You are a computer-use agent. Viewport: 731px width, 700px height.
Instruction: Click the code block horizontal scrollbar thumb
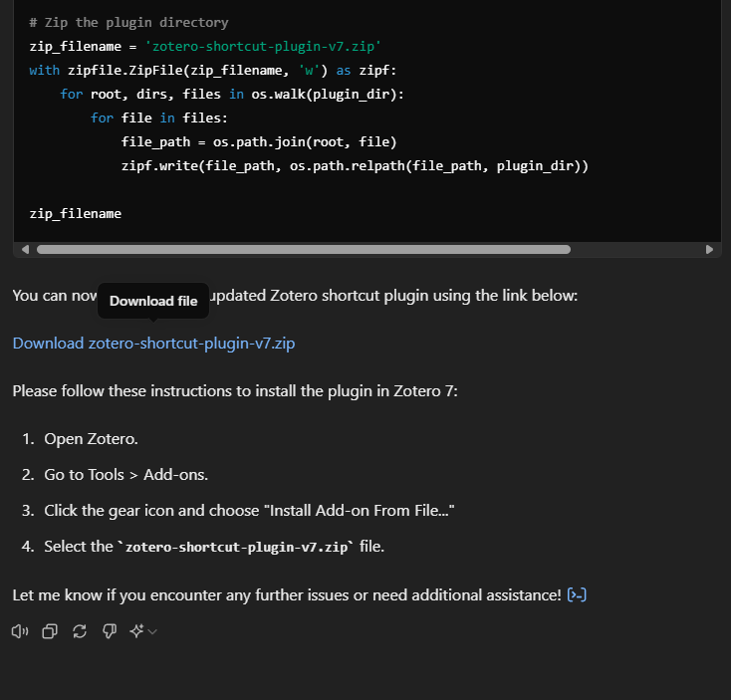click(304, 250)
